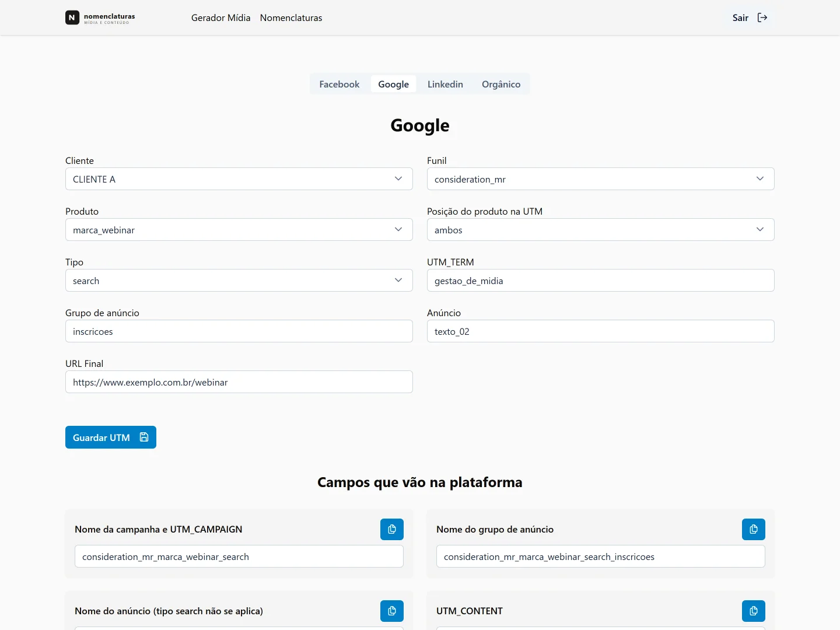Click the UTM_CONTENT card title

pyautogui.click(x=470, y=611)
